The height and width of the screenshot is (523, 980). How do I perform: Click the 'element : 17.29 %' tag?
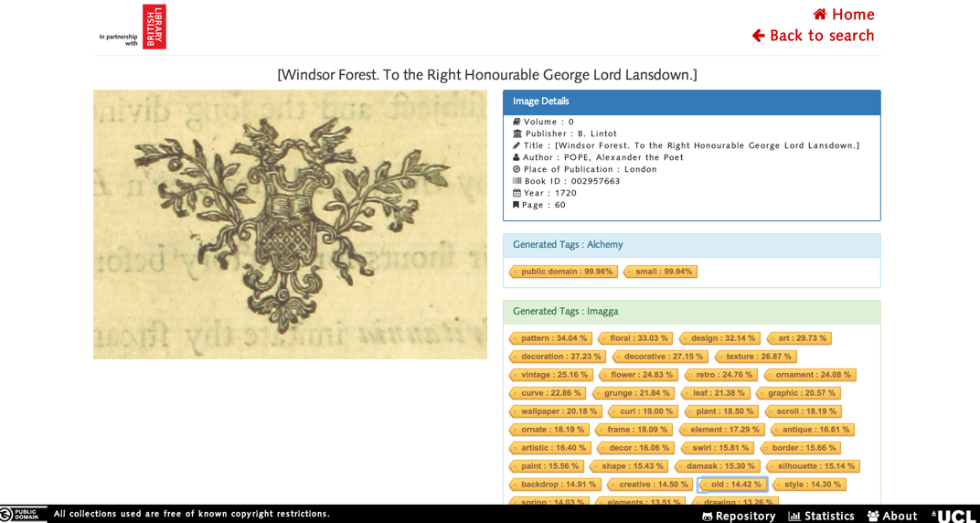coord(722,430)
